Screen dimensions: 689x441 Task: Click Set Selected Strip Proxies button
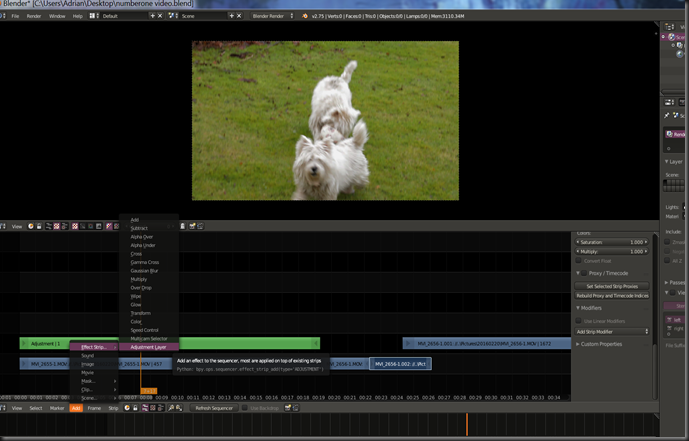coord(612,286)
